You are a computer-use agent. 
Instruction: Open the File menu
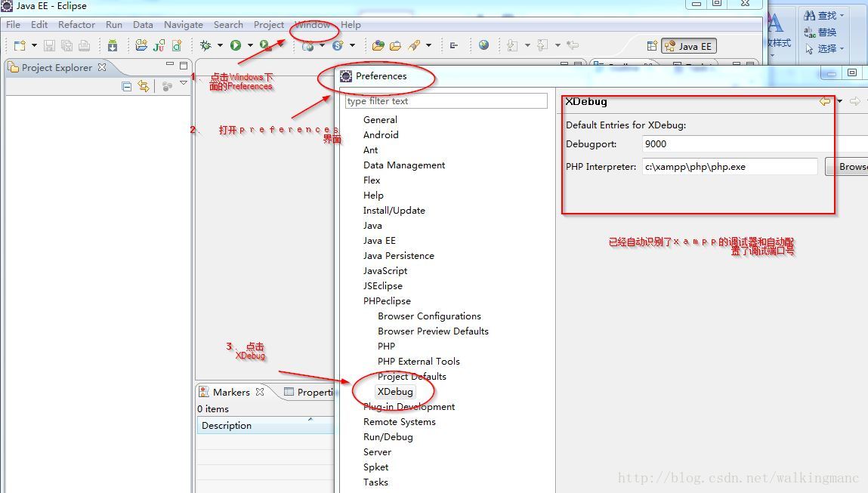[x=14, y=25]
